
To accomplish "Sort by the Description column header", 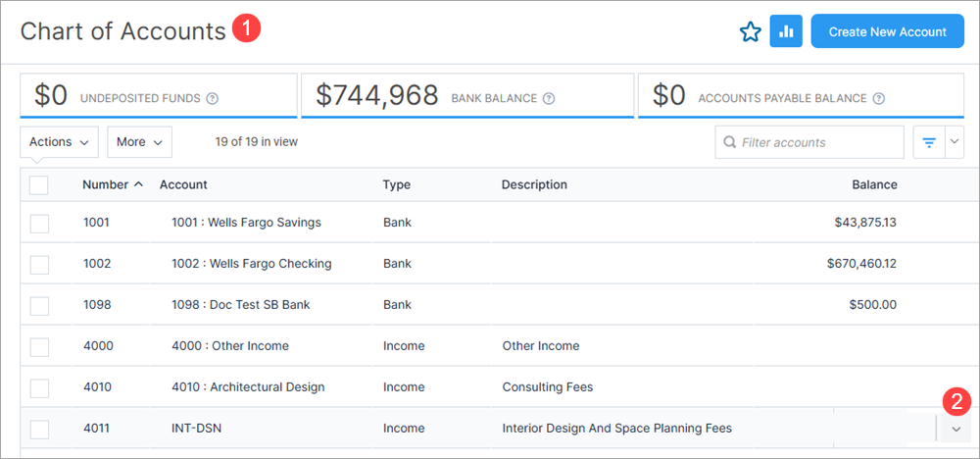I will tap(534, 184).
